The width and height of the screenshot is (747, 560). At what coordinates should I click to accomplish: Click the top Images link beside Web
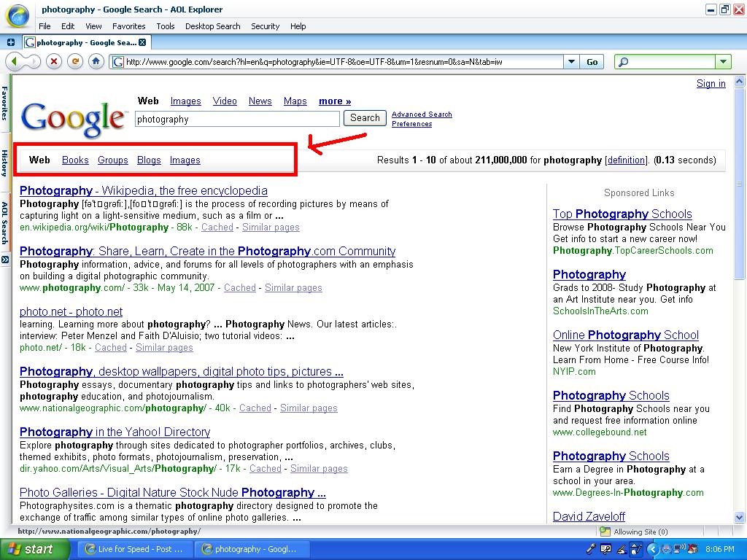(x=186, y=101)
